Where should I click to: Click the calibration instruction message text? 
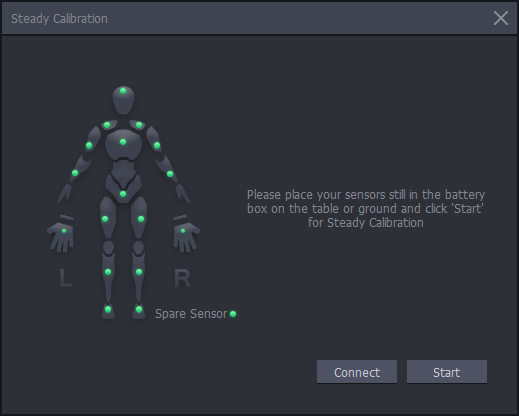(x=366, y=209)
